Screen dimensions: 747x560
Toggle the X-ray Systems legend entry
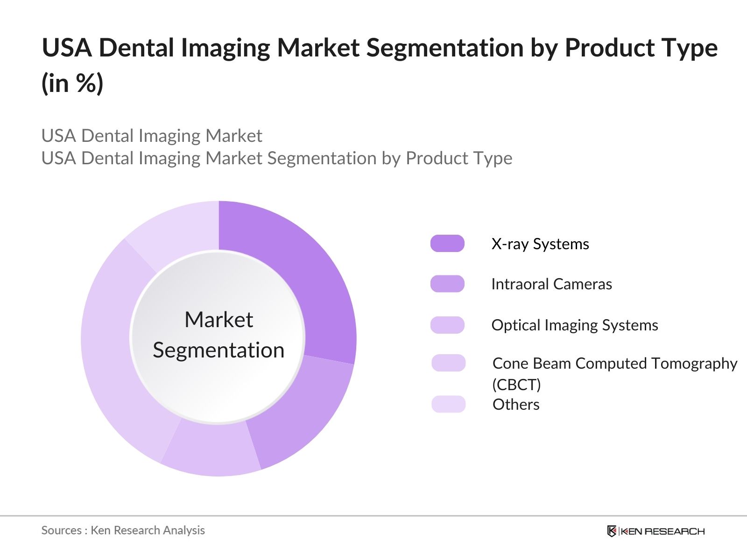point(539,243)
